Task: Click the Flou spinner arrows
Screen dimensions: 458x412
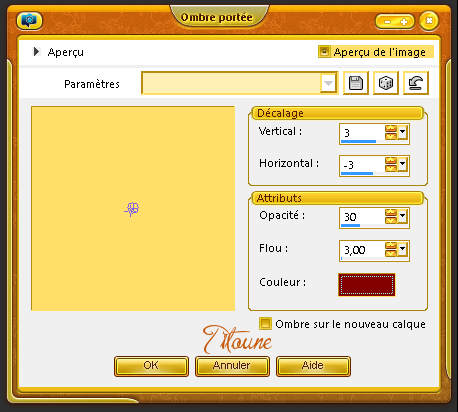Action: point(391,249)
